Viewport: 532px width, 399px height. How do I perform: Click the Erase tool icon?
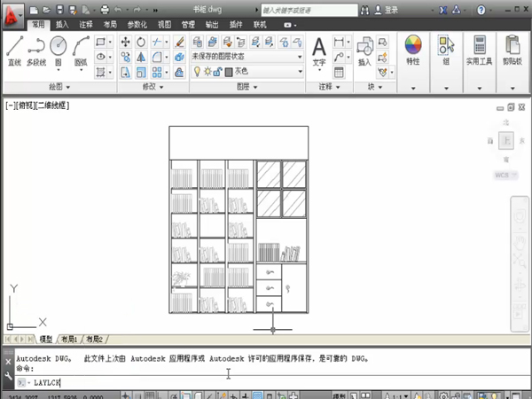tap(179, 42)
